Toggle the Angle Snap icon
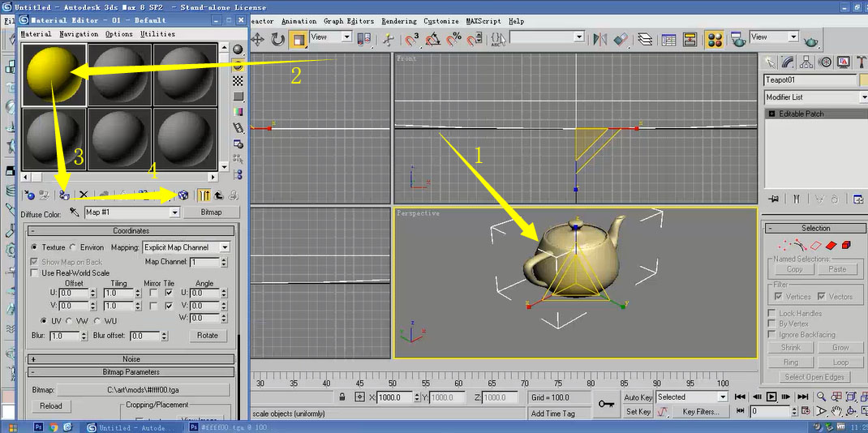Viewport: 868px width, 433px height. pyautogui.click(x=432, y=39)
